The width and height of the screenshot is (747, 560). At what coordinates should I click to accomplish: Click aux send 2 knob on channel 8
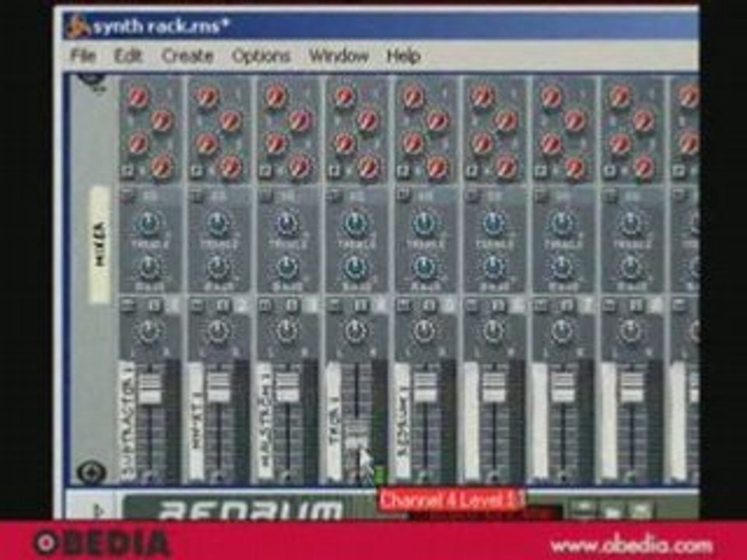coord(642,121)
